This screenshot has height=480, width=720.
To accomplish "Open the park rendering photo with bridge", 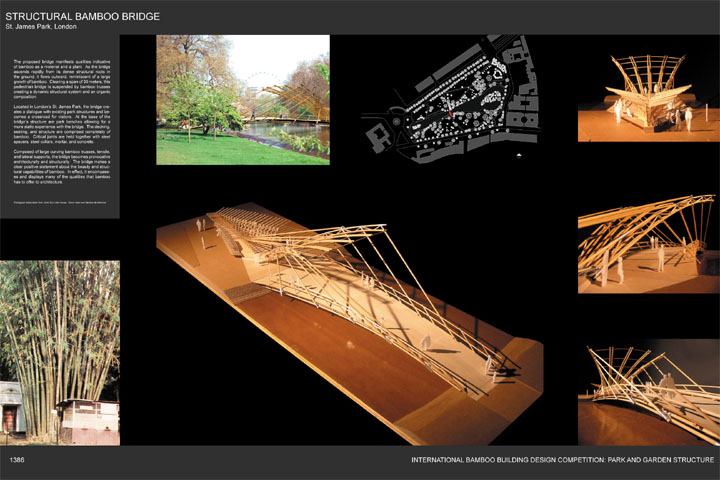I will (x=243, y=100).
